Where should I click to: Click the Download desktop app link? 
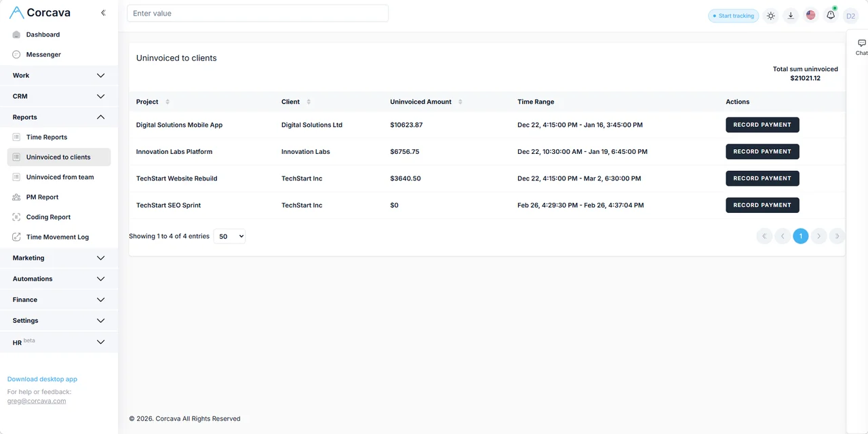[42, 380]
